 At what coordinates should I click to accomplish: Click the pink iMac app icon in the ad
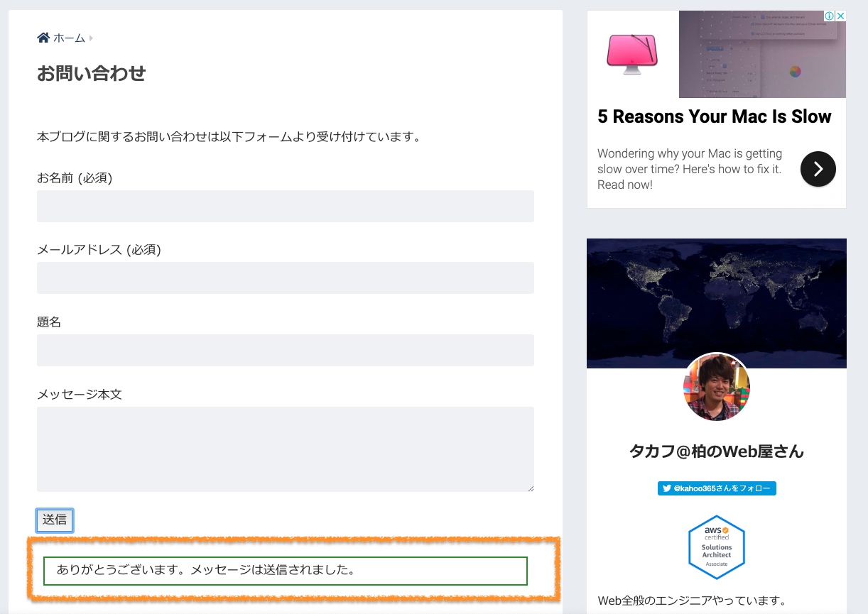631,54
